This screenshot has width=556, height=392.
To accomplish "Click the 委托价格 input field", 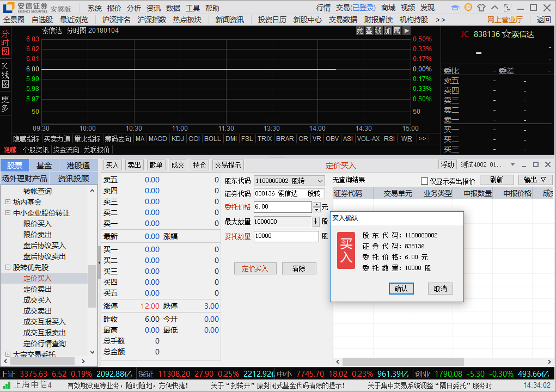I will [283, 207].
